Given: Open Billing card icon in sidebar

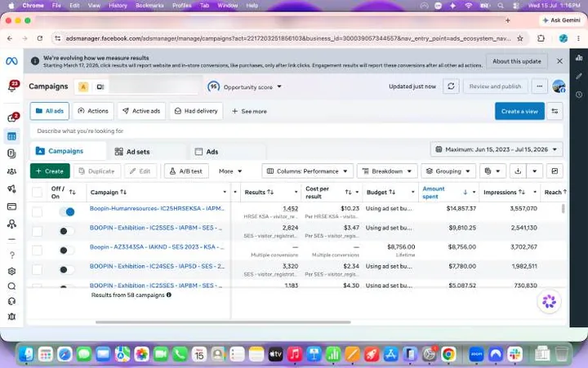Looking at the screenshot, I should click(11, 206).
